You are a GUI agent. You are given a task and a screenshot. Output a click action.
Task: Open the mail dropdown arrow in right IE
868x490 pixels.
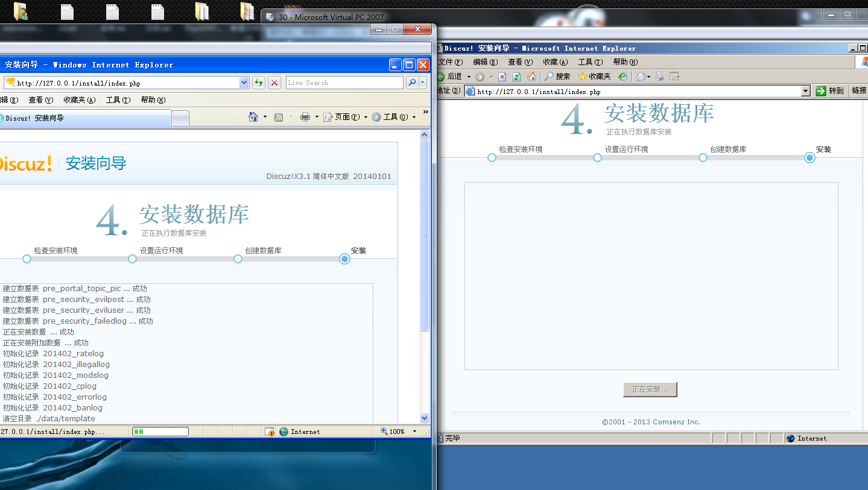[648, 77]
